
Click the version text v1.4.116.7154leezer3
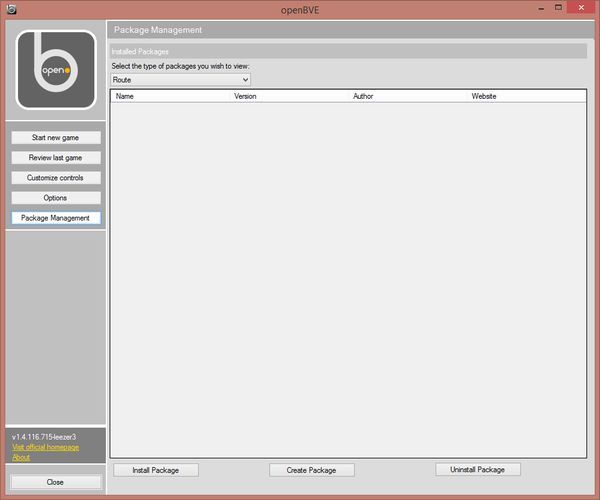tap(44, 437)
